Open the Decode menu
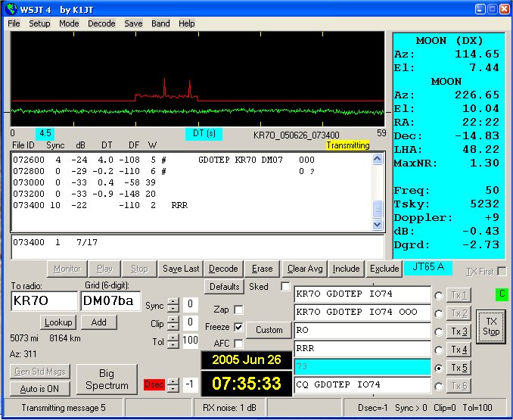Screen dimensions: 513x420 tap(101, 23)
